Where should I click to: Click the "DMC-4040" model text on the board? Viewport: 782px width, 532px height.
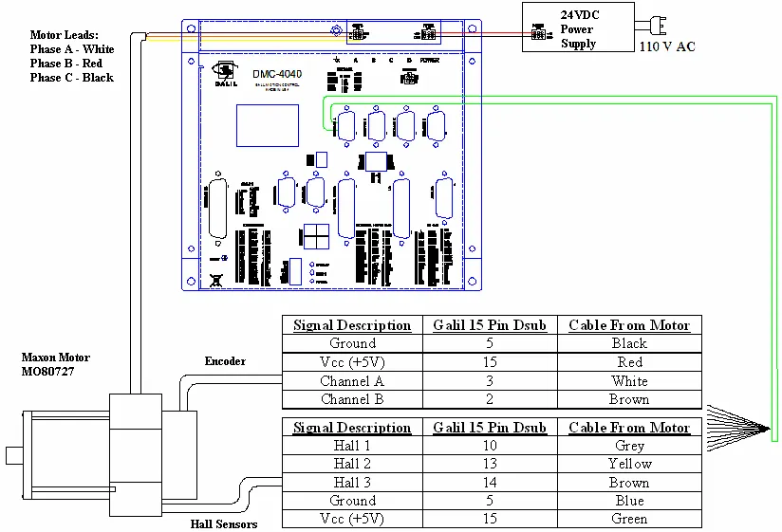click(277, 74)
